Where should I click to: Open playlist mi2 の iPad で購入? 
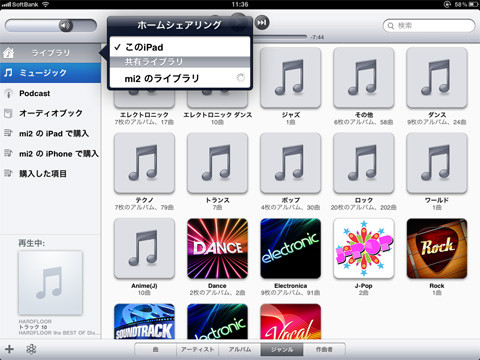click(50, 133)
